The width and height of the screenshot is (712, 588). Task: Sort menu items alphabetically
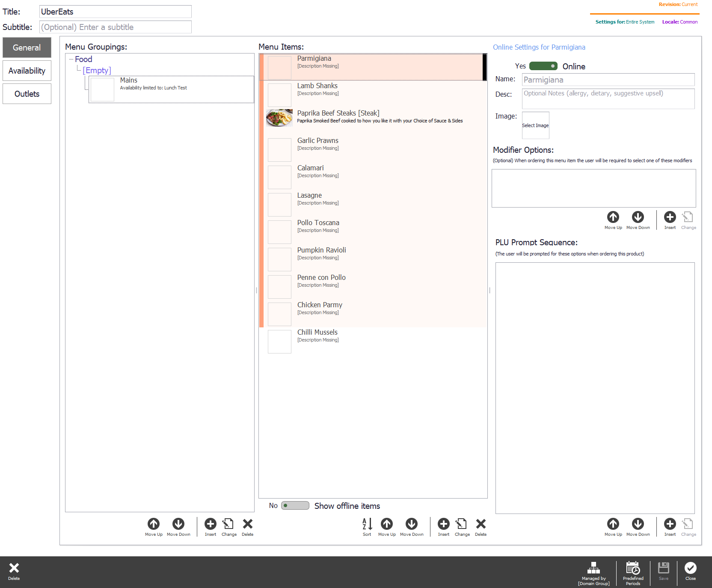[367, 526]
